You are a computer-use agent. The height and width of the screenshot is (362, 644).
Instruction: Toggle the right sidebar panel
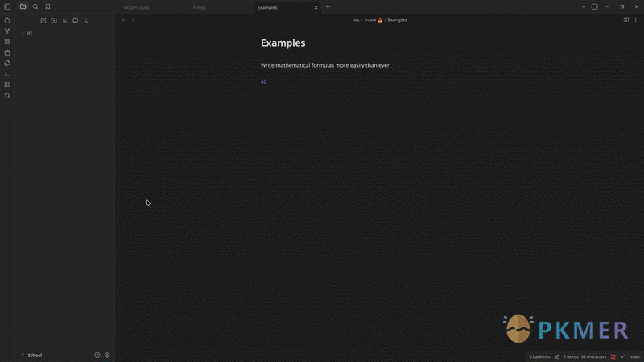[595, 6]
